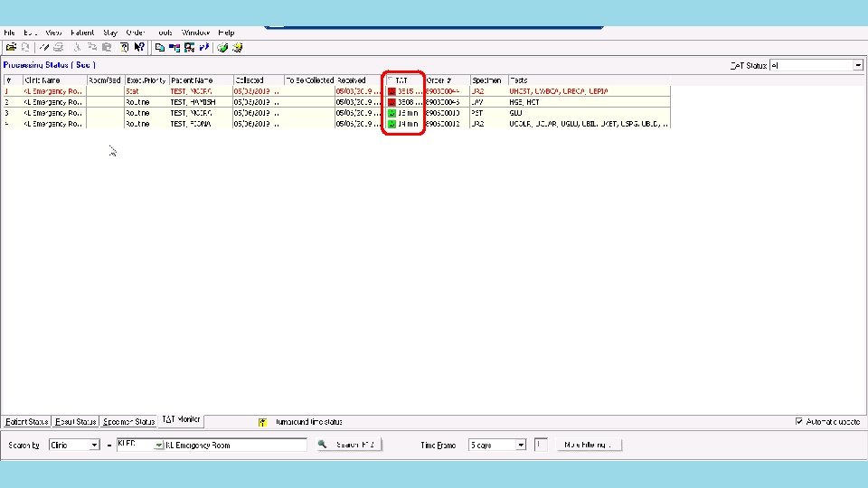868x488 pixels.
Task: Sort by Clinic Name column header
Action: coord(55,80)
